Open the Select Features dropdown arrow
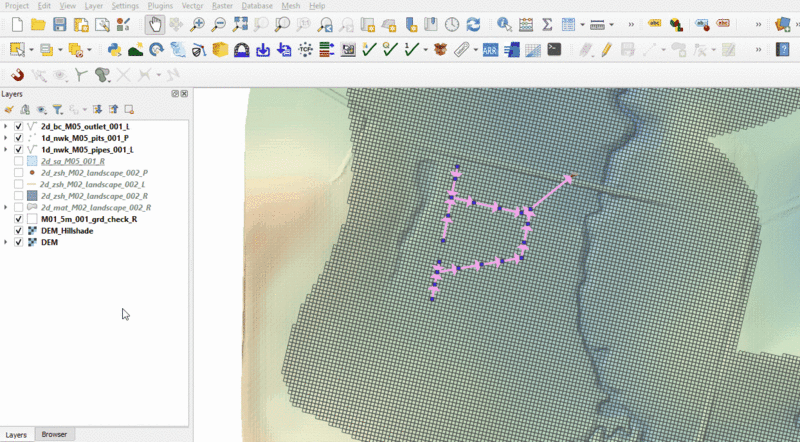 pyautogui.click(x=30, y=49)
